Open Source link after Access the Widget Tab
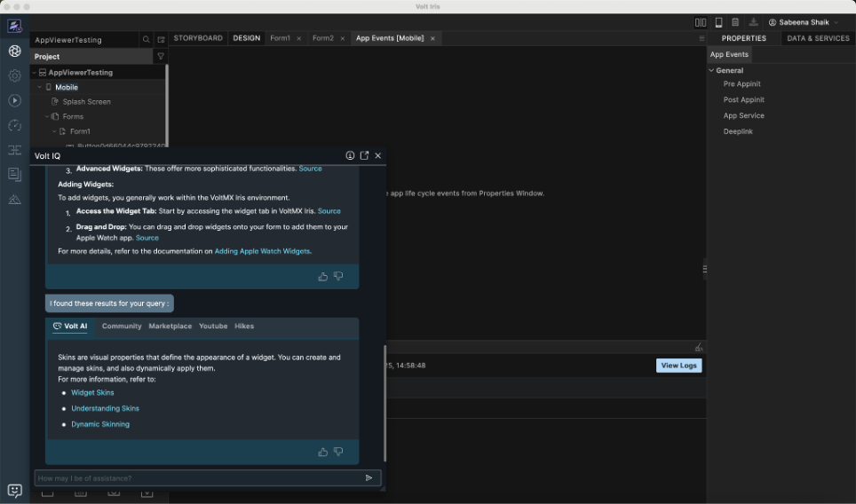856x504 pixels. pyautogui.click(x=329, y=211)
